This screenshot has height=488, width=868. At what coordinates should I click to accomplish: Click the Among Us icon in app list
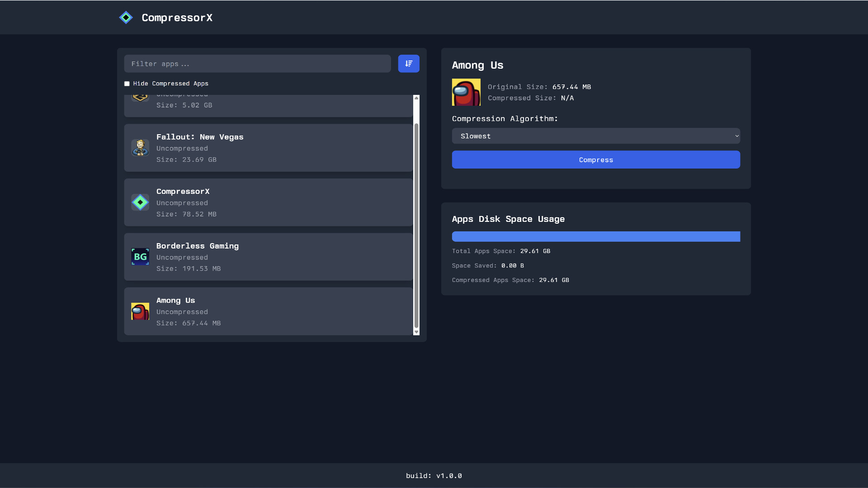(x=140, y=311)
